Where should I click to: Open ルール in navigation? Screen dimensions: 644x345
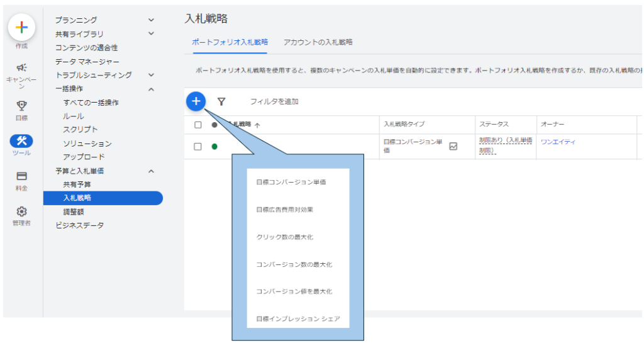point(74,116)
